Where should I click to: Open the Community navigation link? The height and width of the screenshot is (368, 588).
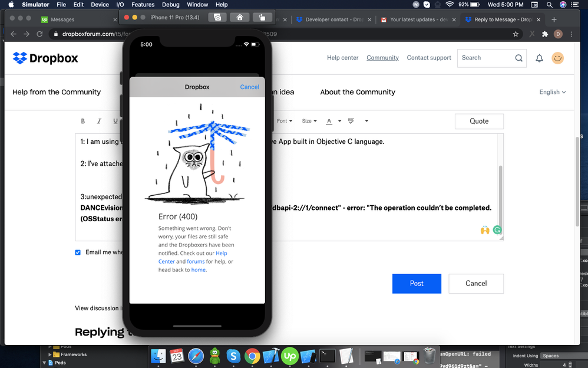382,57
